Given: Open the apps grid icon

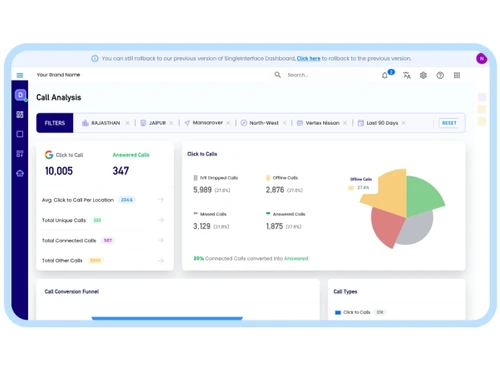Looking at the screenshot, I should pyautogui.click(x=457, y=75).
